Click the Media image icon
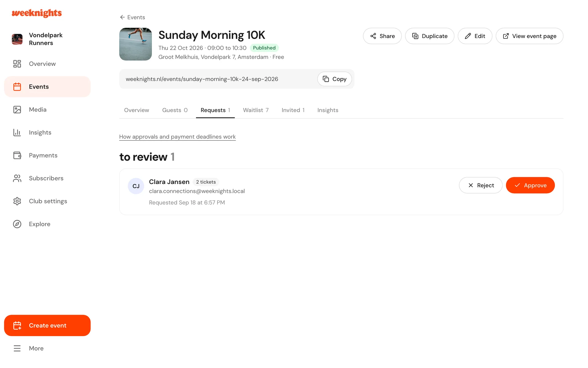 pos(17,109)
